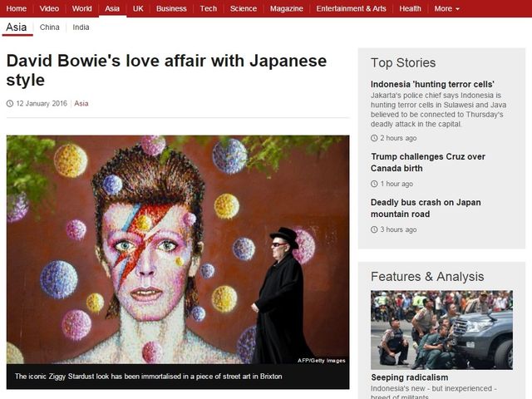Click clock icon next to 3 hours ago
The width and height of the screenshot is (532, 399).
click(375, 229)
